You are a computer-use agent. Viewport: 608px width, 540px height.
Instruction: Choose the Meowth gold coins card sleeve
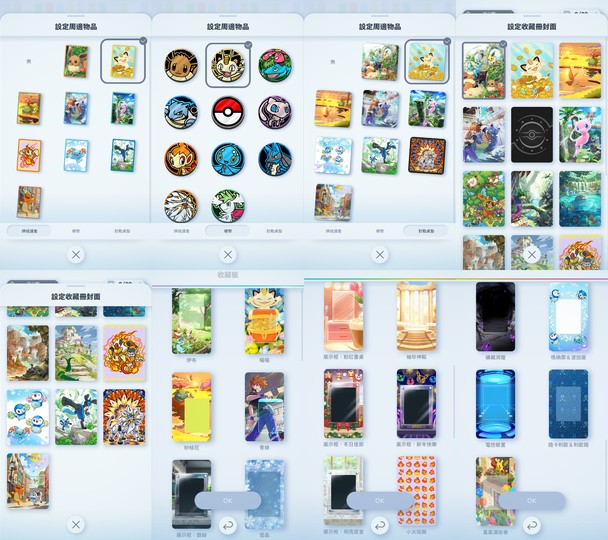(123, 61)
